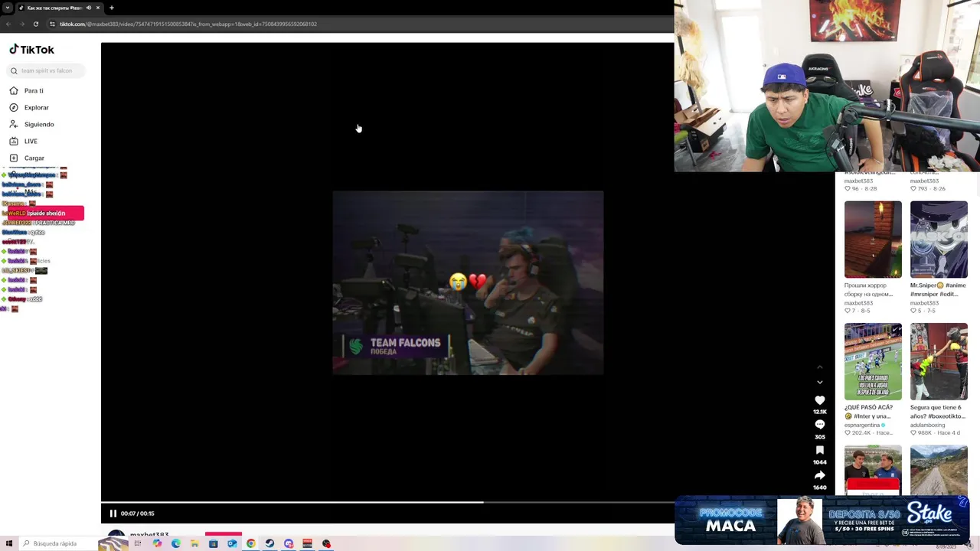Launch Copilot from the taskbar
This screenshot has height=551, width=980.
click(157, 543)
